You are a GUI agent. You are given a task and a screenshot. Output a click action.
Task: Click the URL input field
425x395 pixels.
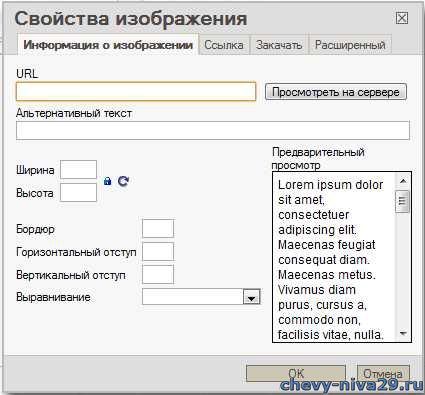click(x=136, y=92)
